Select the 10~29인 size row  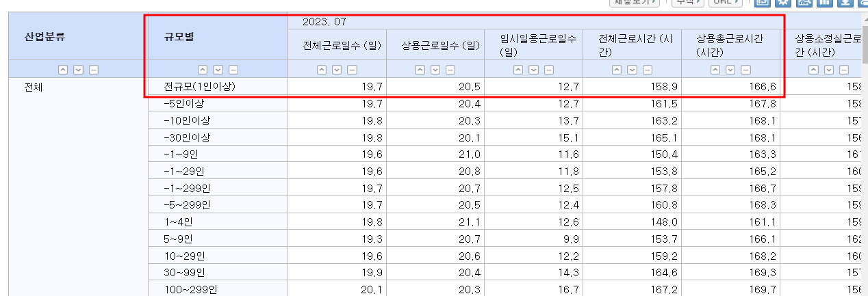[x=184, y=256]
